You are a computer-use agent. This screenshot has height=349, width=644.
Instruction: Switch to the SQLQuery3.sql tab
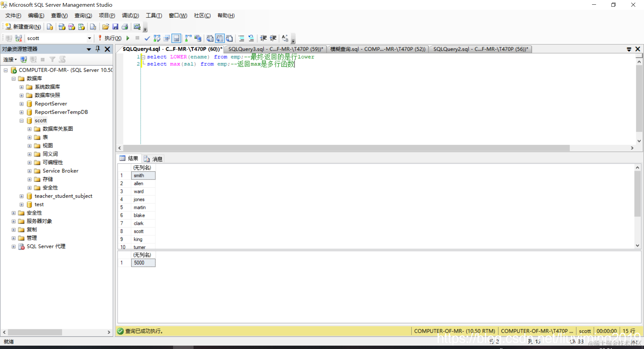[275, 49]
